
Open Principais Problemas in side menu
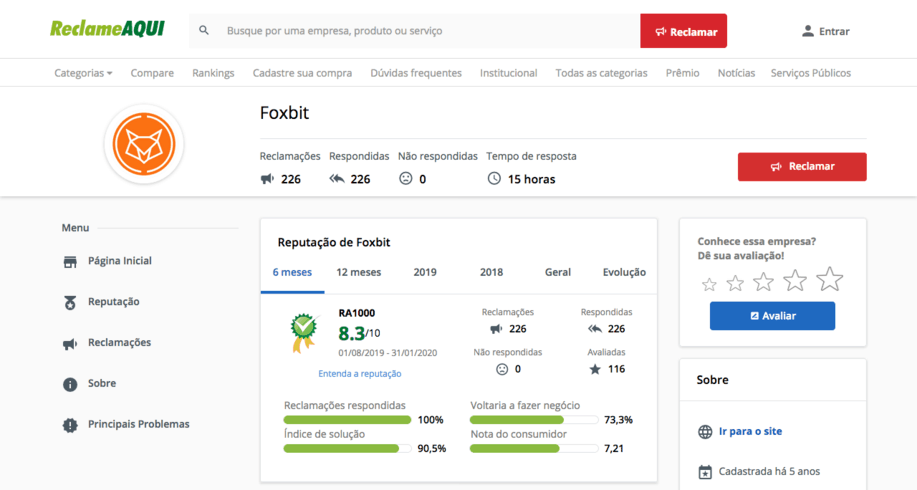[x=139, y=424]
